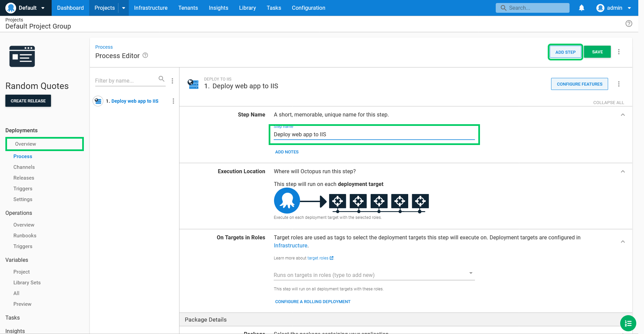Screen dimensions: 644x334
Task: Open Runbooks in the sidebar
Action: [25, 236]
